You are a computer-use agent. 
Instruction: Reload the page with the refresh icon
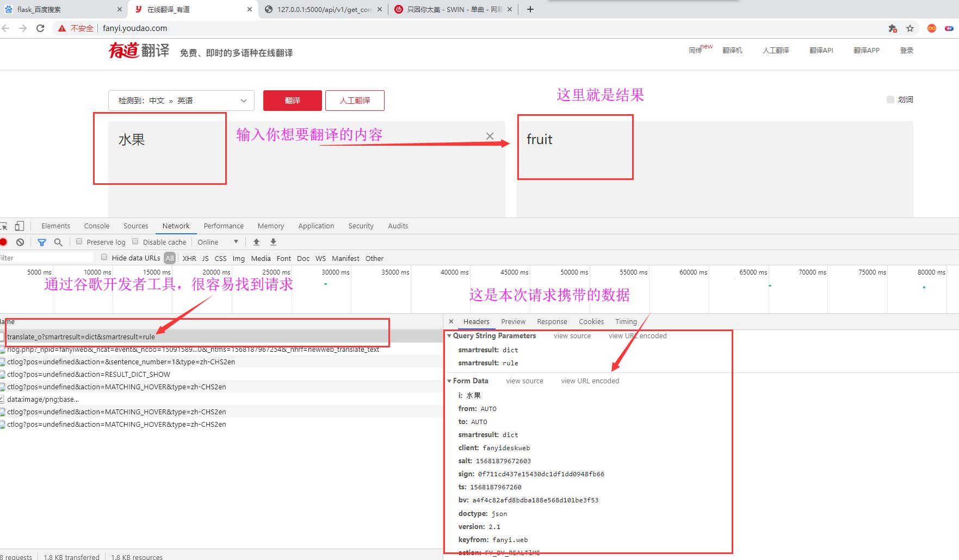coord(40,28)
